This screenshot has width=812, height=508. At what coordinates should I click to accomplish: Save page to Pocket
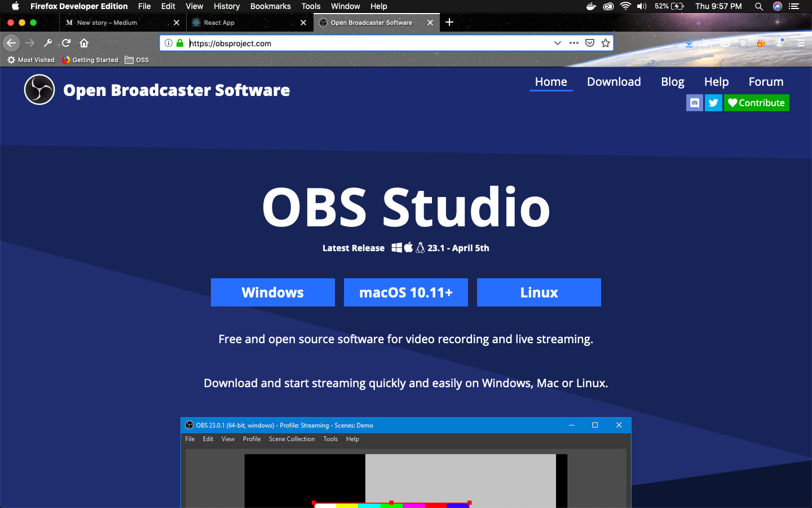click(x=590, y=43)
